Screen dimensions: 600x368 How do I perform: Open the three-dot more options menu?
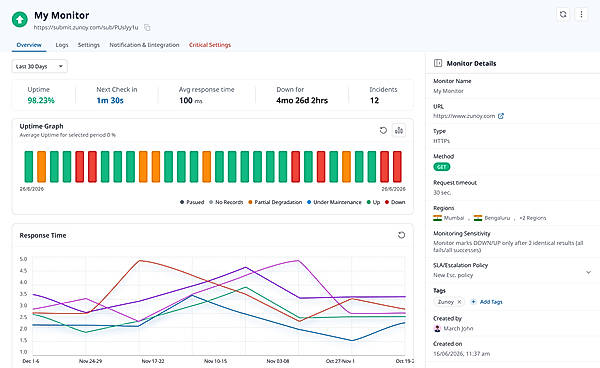tap(581, 15)
